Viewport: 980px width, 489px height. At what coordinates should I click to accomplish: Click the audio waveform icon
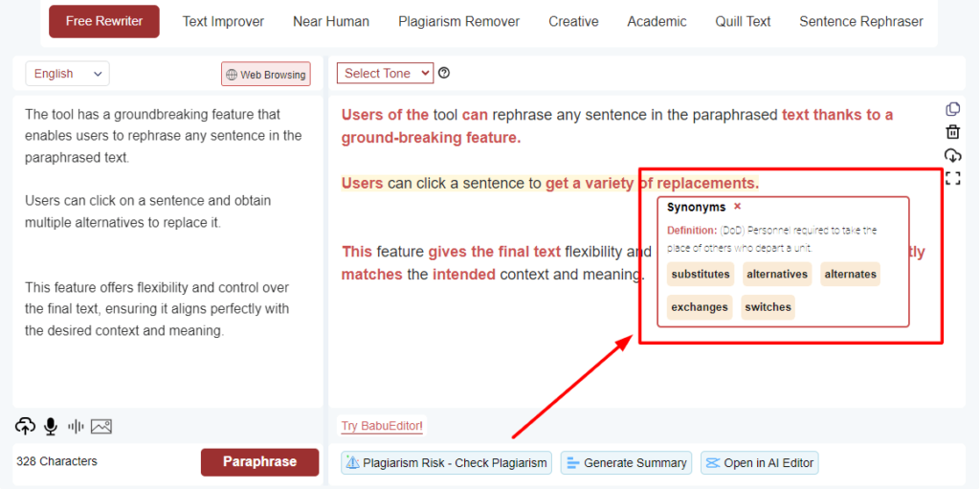[x=76, y=427]
